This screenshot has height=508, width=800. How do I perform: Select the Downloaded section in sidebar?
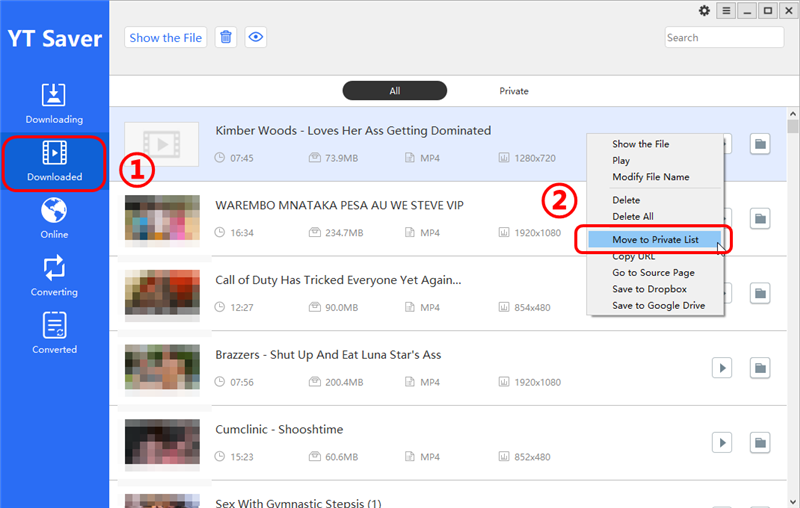point(54,162)
